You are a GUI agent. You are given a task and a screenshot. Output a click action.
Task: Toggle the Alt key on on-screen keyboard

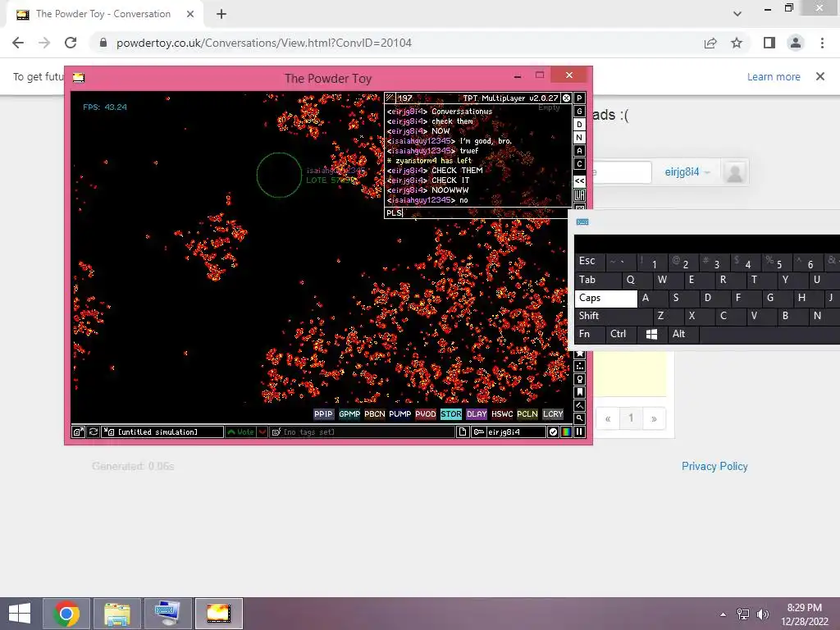coord(683,335)
